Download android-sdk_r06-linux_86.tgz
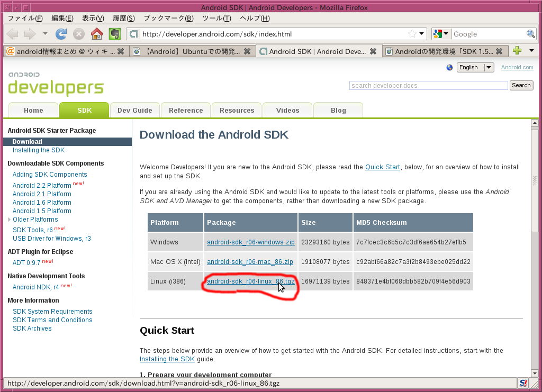 [x=250, y=281]
